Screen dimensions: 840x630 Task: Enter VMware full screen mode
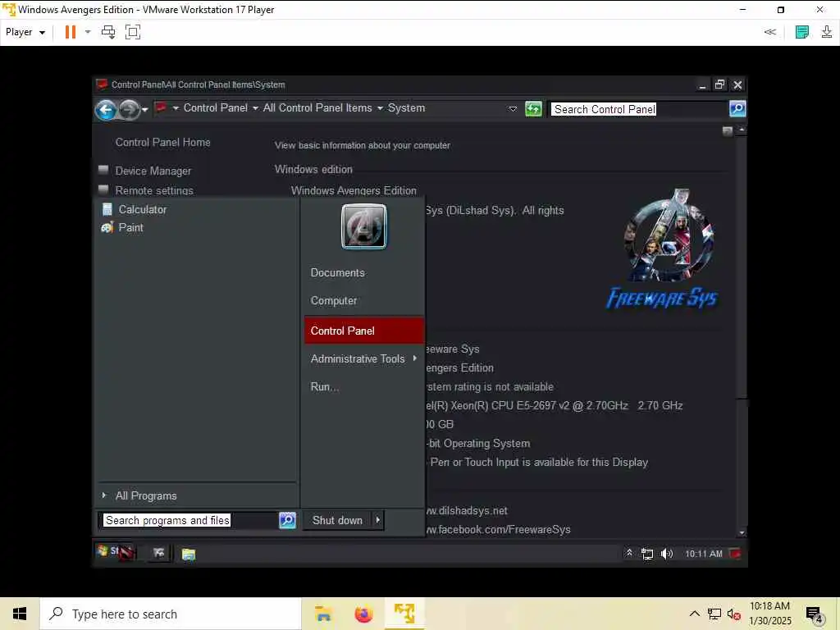click(132, 32)
